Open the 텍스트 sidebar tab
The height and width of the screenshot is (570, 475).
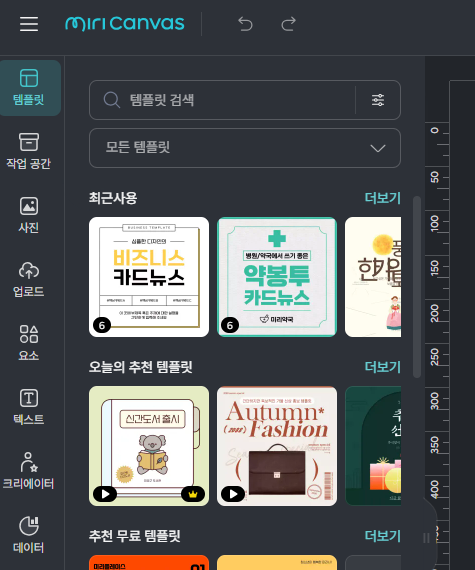pyautogui.click(x=29, y=407)
